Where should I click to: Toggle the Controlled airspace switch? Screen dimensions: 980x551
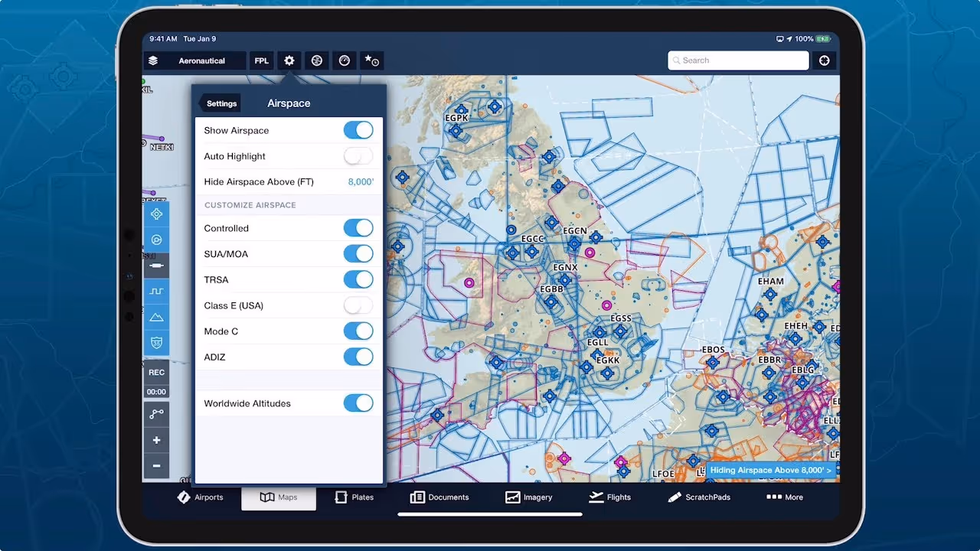click(x=358, y=228)
